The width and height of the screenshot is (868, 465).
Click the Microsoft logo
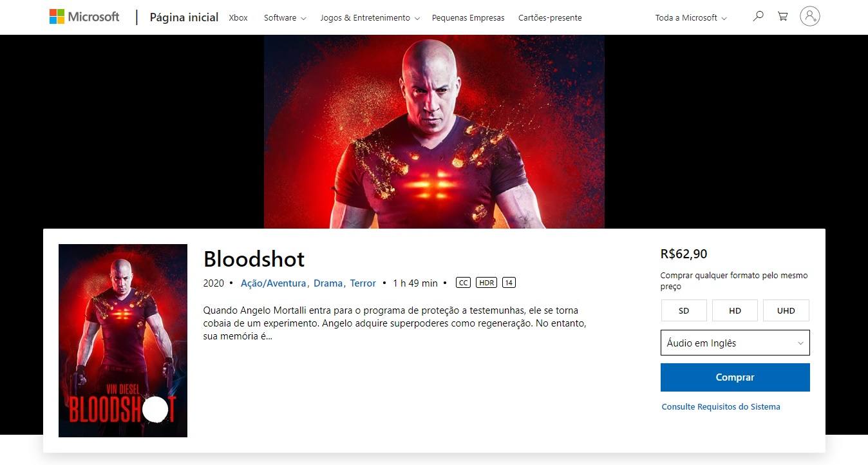pyautogui.click(x=84, y=17)
